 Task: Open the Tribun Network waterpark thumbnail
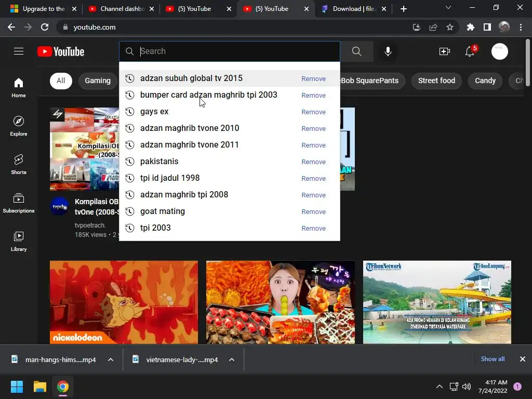click(x=437, y=302)
